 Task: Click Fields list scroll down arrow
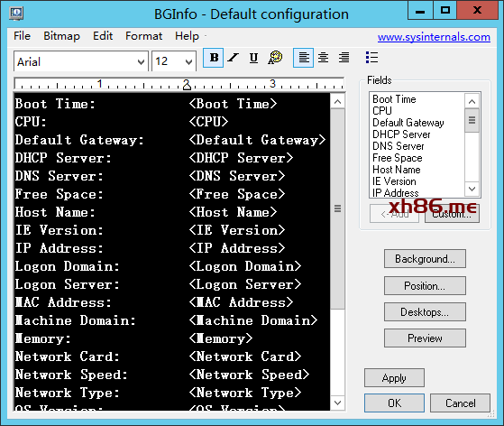[x=472, y=189]
